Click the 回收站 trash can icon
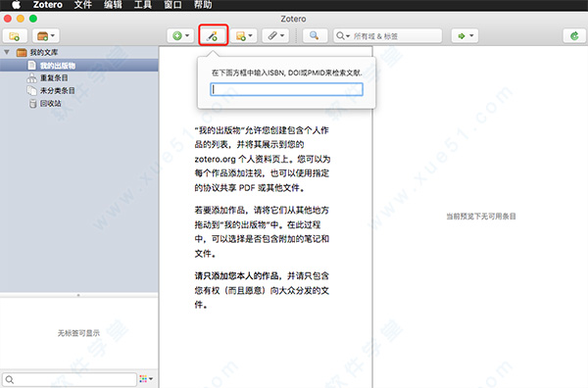The image size is (588, 388). [x=33, y=104]
